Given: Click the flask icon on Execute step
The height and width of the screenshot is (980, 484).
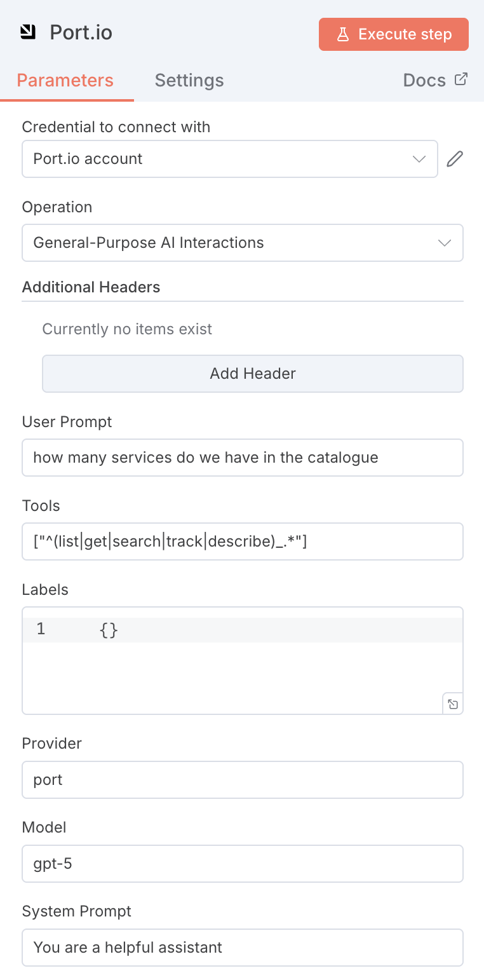Looking at the screenshot, I should coord(343,34).
